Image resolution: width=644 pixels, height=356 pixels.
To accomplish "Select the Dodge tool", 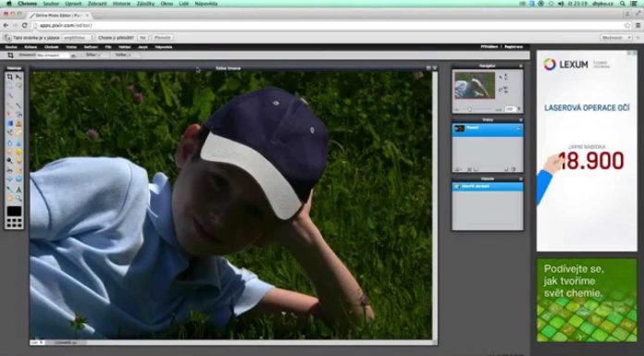I will tap(9, 161).
